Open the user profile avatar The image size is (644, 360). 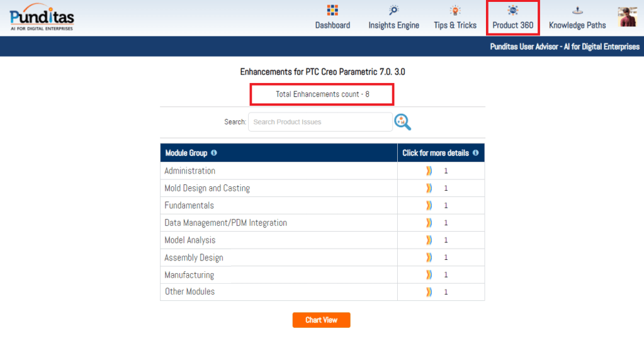coord(627,17)
